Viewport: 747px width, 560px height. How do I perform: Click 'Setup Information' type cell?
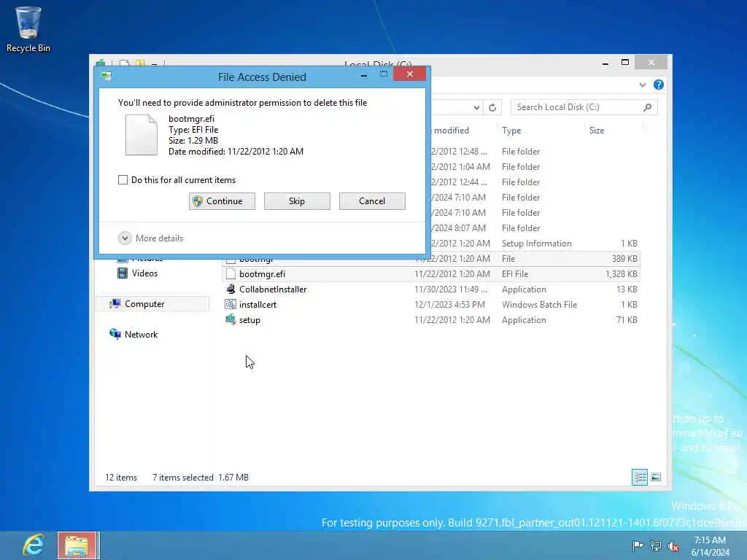pyautogui.click(x=536, y=244)
